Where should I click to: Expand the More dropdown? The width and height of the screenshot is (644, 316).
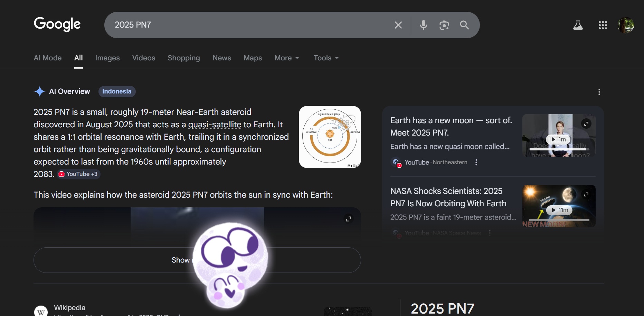(x=287, y=58)
